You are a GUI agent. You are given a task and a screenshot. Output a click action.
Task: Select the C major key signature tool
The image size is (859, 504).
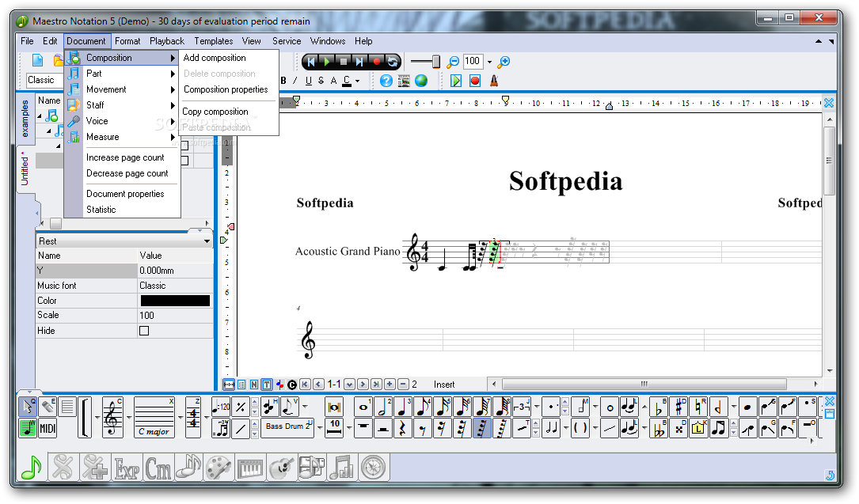coord(154,418)
